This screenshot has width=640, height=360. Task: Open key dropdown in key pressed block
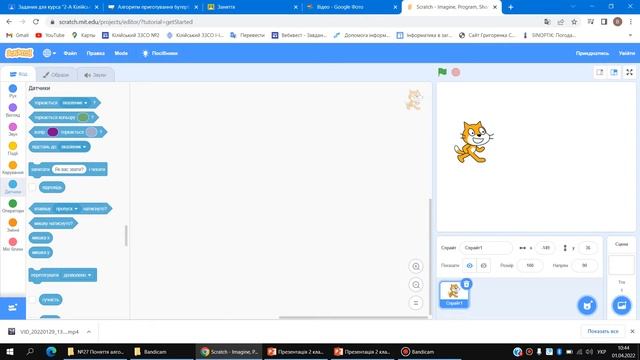[x=67, y=209]
